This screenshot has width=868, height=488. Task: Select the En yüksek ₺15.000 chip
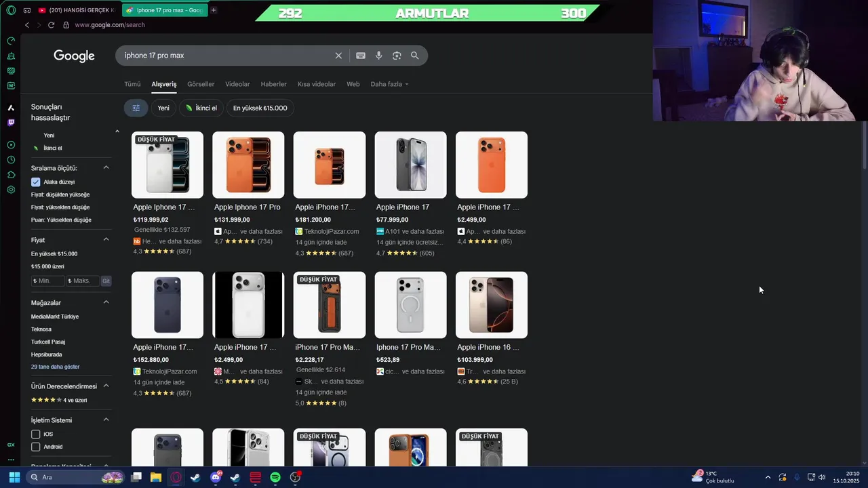(x=260, y=108)
